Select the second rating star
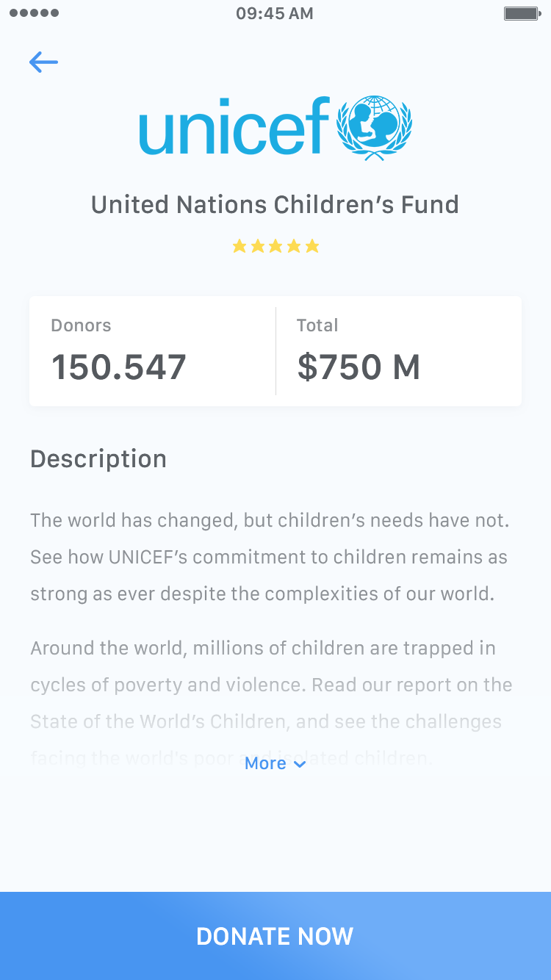The width and height of the screenshot is (551, 980). (x=257, y=246)
